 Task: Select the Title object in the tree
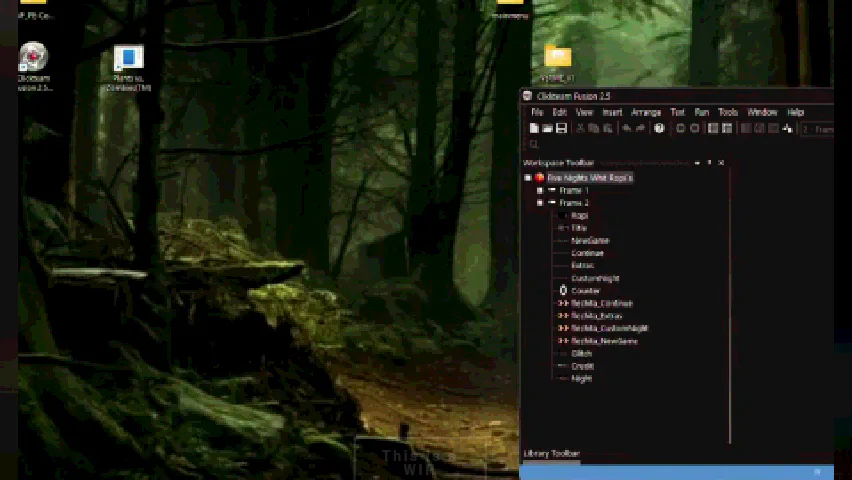coord(579,228)
